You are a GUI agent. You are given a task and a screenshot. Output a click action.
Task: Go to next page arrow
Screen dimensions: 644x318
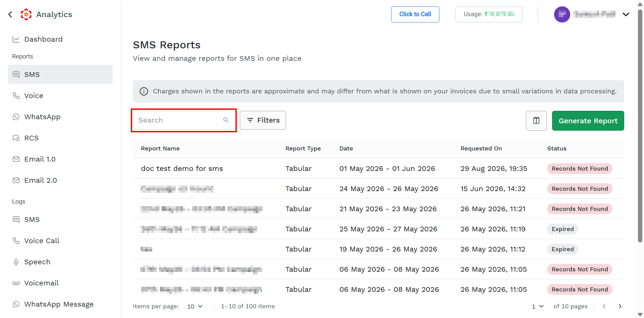click(x=620, y=306)
